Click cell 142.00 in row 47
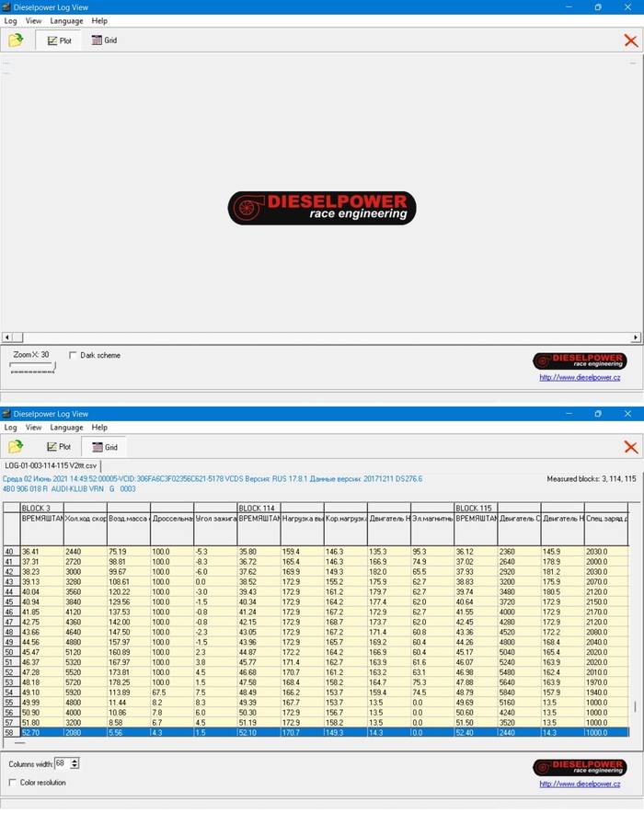Screen dimensions: 644x813 click(x=129, y=623)
